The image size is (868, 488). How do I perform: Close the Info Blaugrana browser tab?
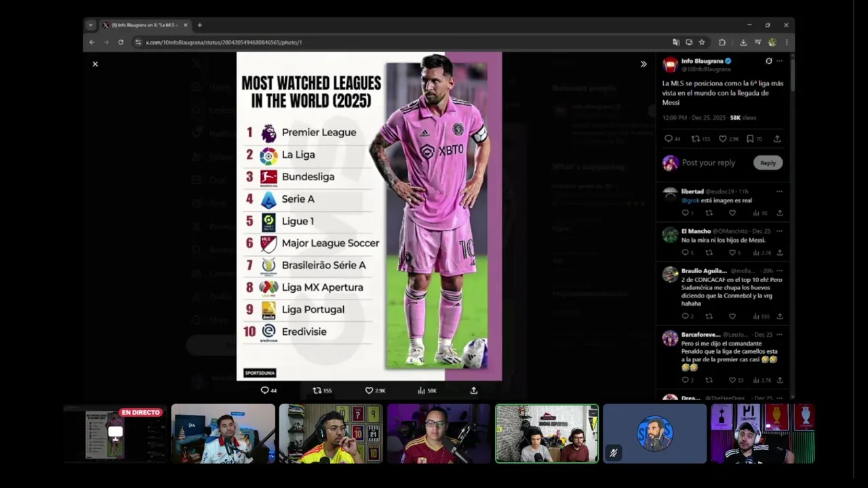coord(185,25)
